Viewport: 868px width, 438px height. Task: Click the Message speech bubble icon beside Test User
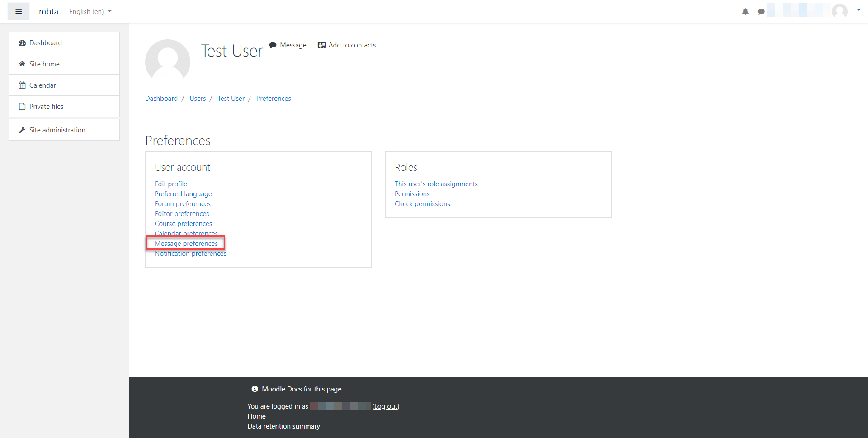click(x=273, y=45)
